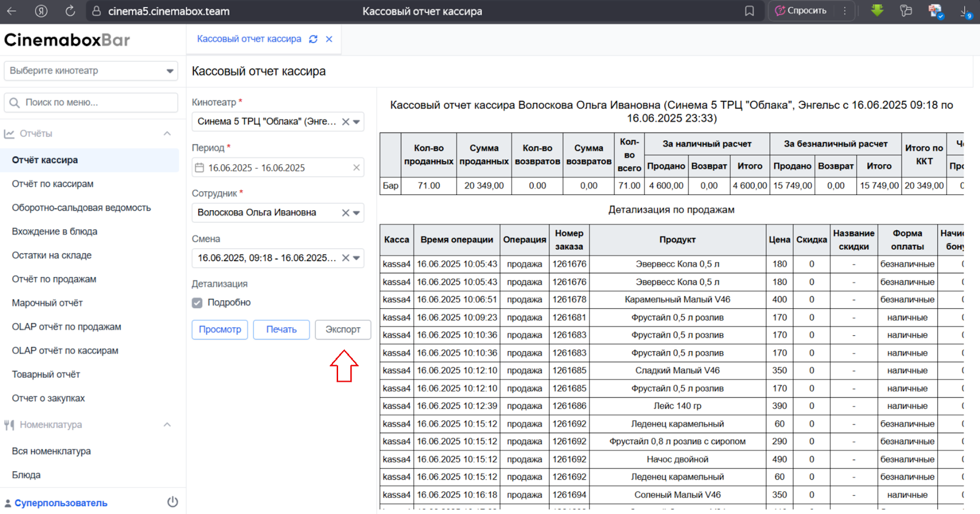Log out with the power icon
980x514 pixels.
coord(173,502)
